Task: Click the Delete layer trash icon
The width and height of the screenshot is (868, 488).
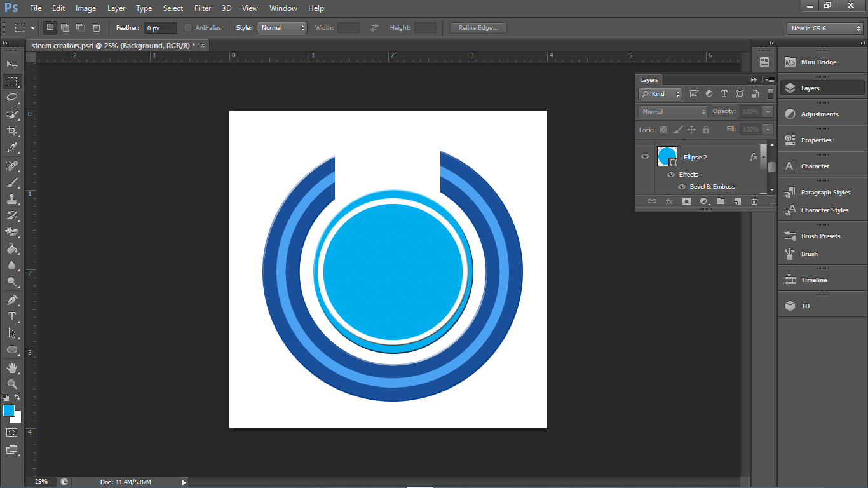Action: coord(755,201)
